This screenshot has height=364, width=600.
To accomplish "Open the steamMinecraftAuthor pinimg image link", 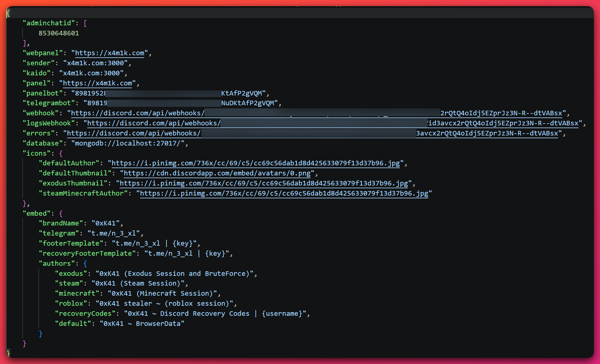I will pyautogui.click(x=284, y=193).
